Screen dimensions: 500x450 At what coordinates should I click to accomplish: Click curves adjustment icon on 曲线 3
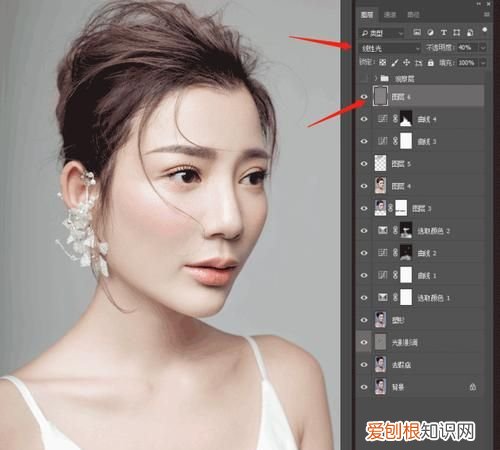(383, 141)
